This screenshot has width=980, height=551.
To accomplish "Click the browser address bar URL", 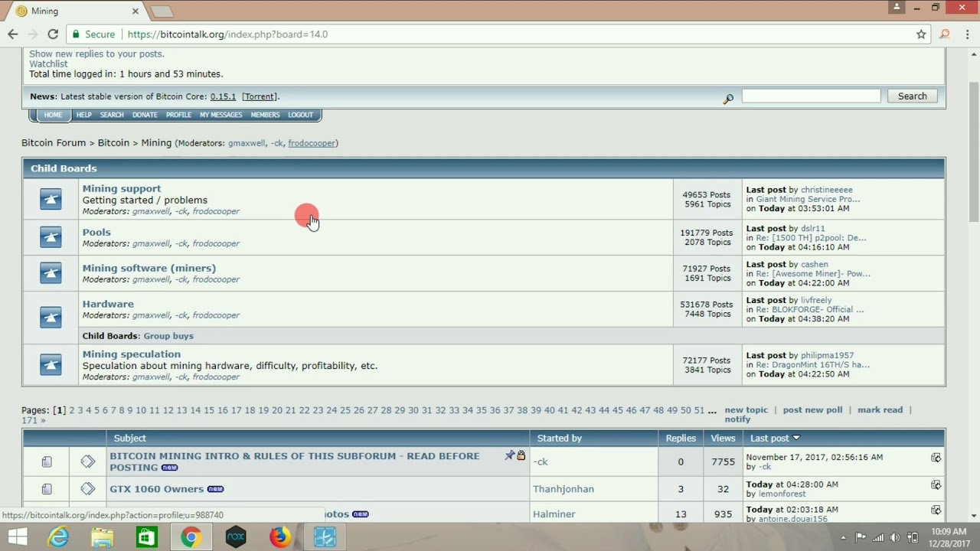I will click(x=227, y=34).
